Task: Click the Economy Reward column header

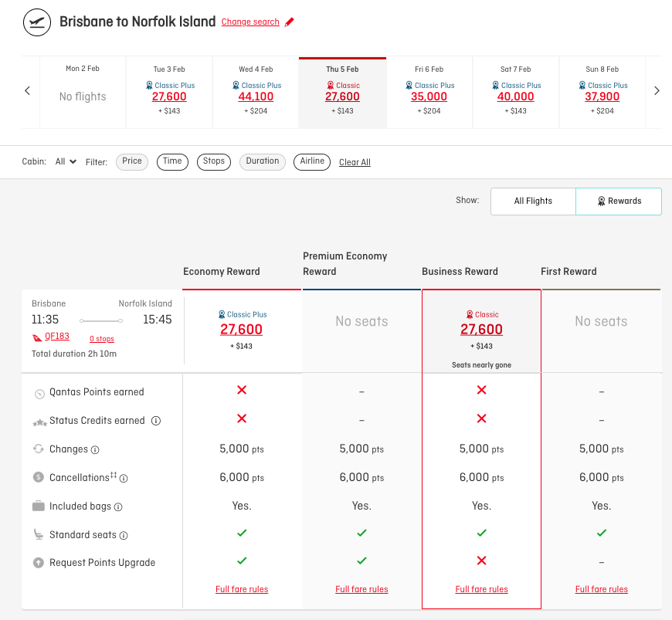Action: [x=222, y=271]
